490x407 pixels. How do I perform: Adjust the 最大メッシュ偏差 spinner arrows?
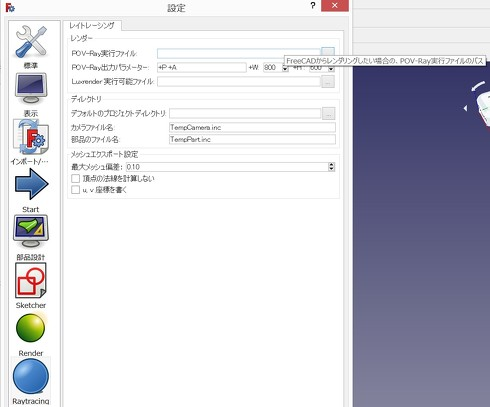(331, 167)
